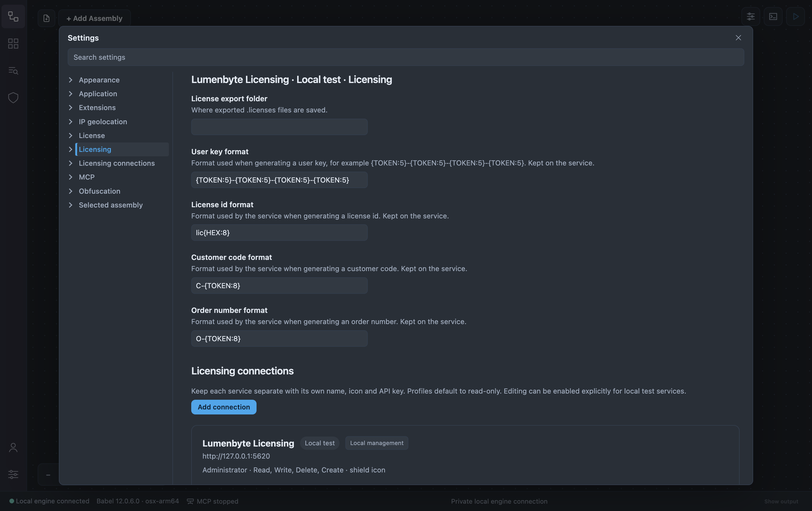Click the MCP stopped status icon
812x511 pixels.
190,501
